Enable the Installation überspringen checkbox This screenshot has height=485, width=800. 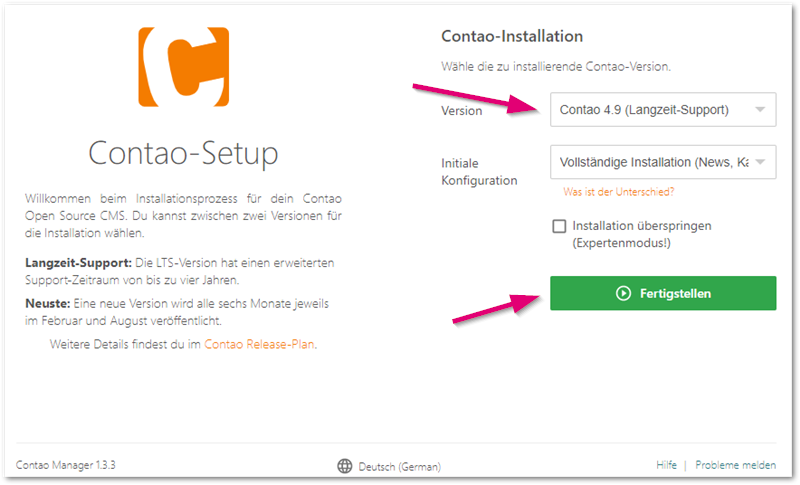tap(559, 226)
